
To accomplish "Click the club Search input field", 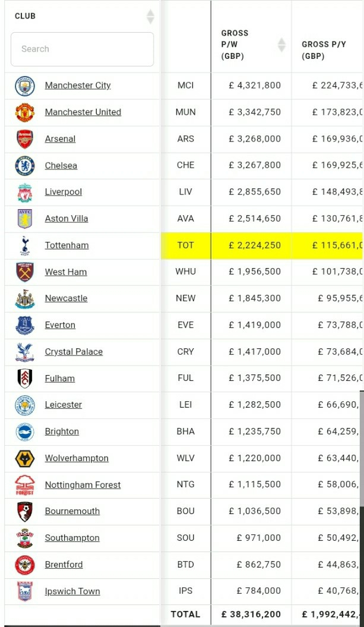I will pyautogui.click(x=83, y=49).
